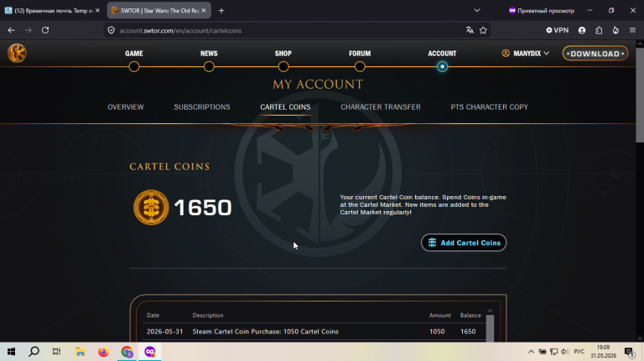644x361 pixels.
Task: Show hidden system tray icons
Action: [531, 352]
